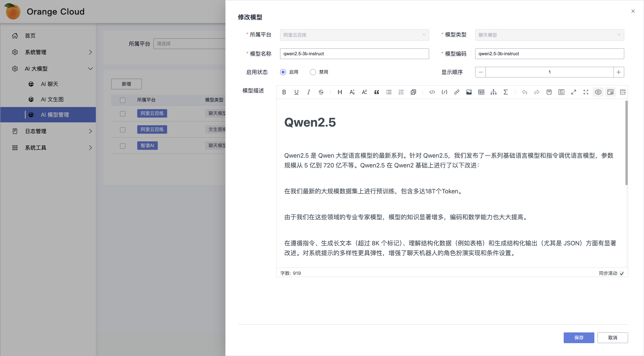The width and height of the screenshot is (644, 356).
Task: Open the heading (H) menu
Action: [340, 92]
